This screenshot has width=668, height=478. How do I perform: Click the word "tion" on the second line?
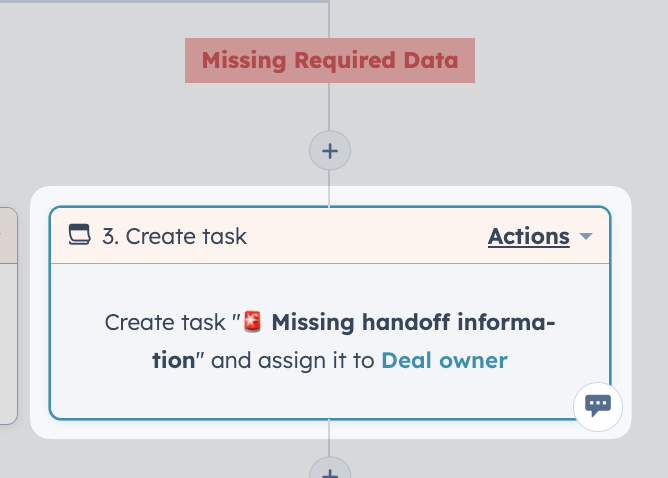173,360
